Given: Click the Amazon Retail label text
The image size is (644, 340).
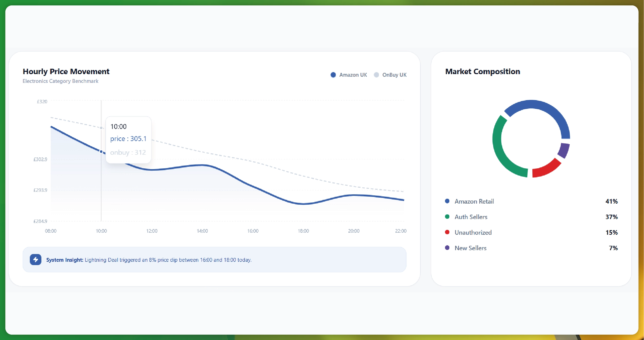Looking at the screenshot, I should 474,201.
